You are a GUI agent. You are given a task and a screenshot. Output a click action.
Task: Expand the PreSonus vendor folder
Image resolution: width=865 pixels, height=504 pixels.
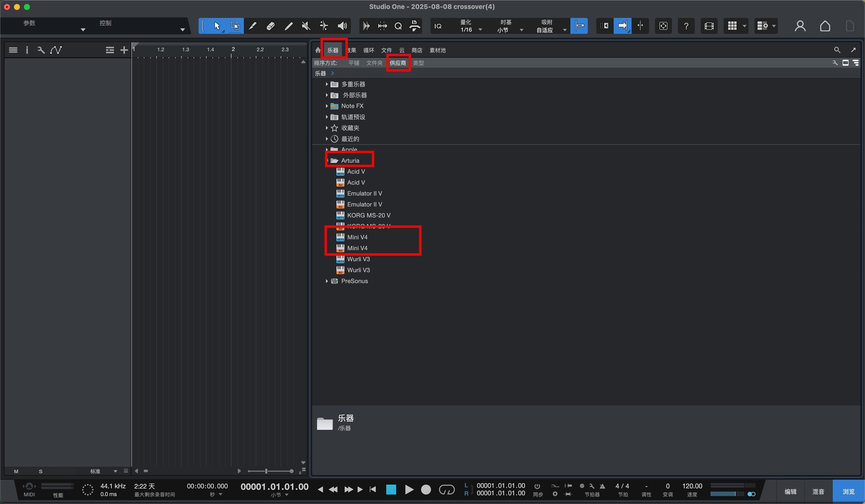327,281
